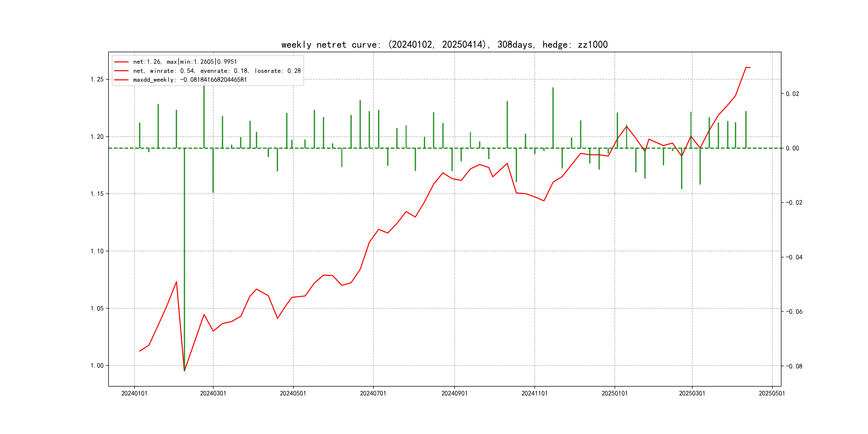The width and height of the screenshot is (868, 434).
Task: Click the 20250101 x-axis label
Action: pos(614,393)
